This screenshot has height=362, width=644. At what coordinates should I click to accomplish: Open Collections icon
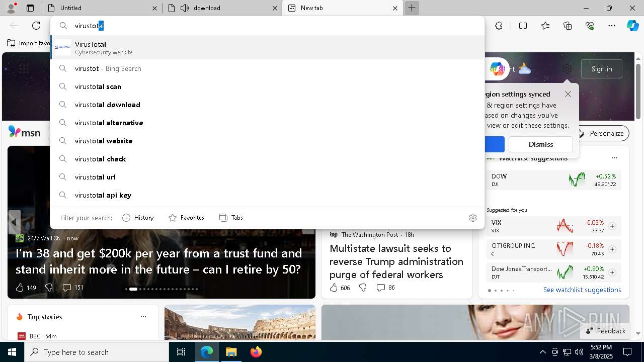568,26
